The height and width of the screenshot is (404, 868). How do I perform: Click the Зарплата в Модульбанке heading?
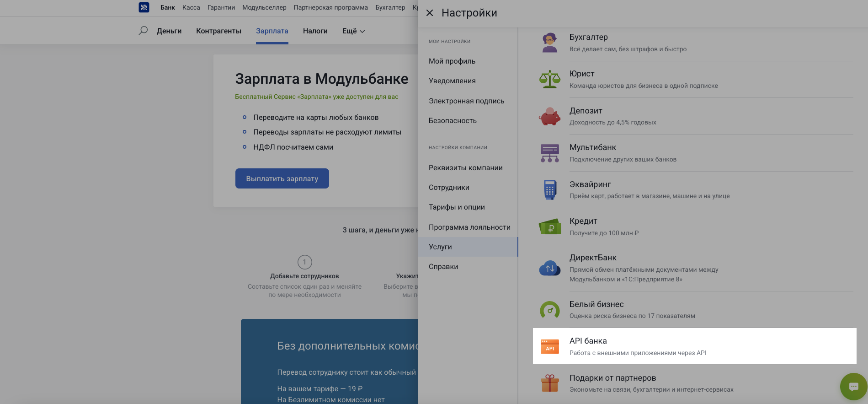click(322, 79)
